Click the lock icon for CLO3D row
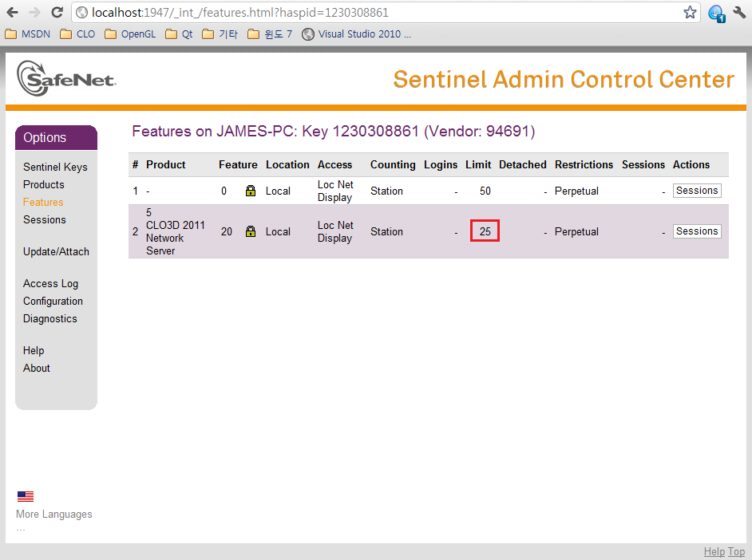Image resolution: width=752 pixels, height=560 pixels. coord(251,231)
